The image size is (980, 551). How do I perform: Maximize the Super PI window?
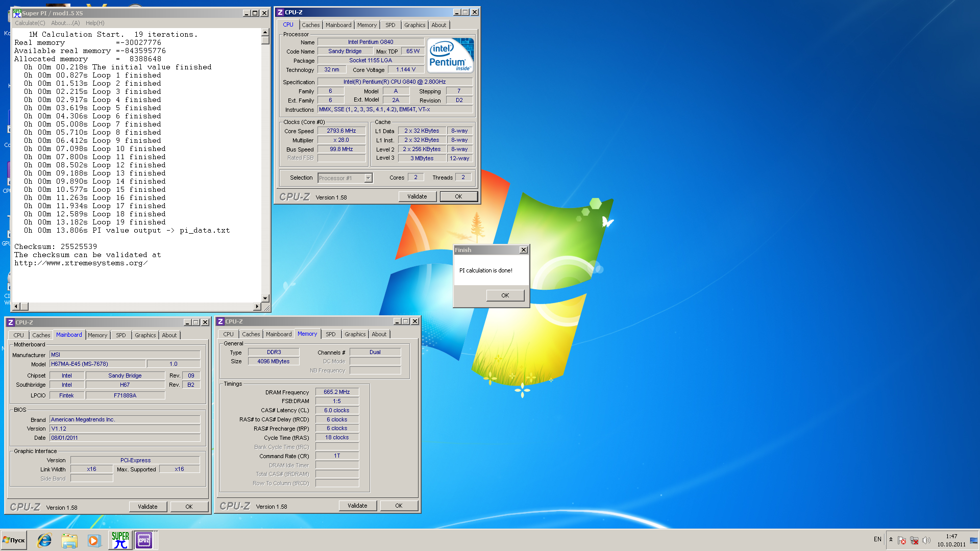(255, 13)
